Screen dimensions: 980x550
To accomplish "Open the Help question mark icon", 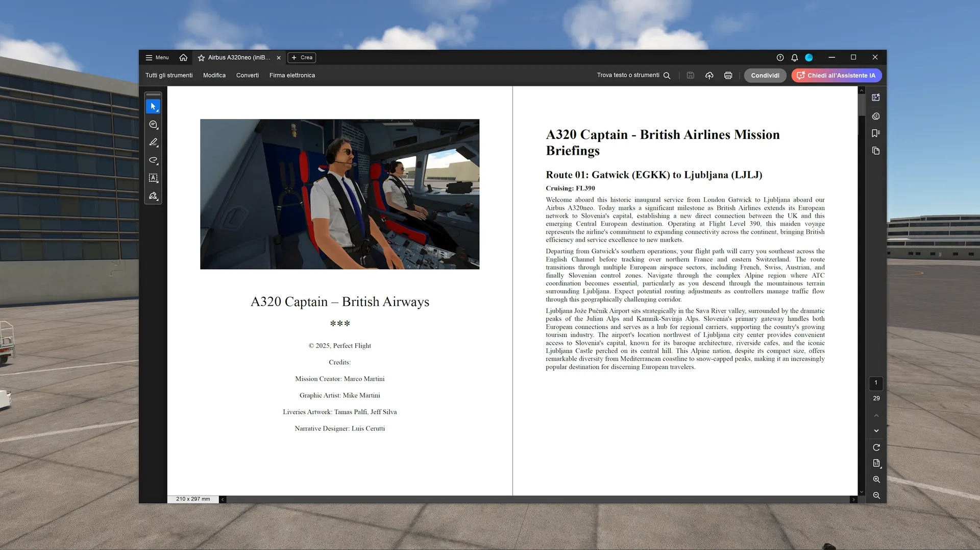I will coord(780,58).
